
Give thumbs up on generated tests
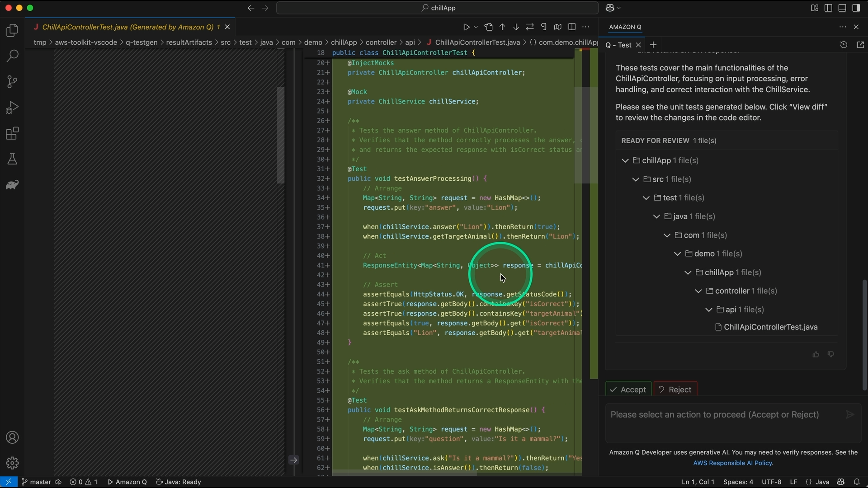(x=816, y=354)
